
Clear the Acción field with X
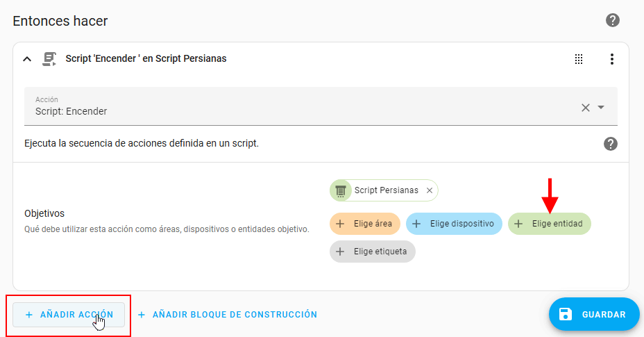[585, 107]
